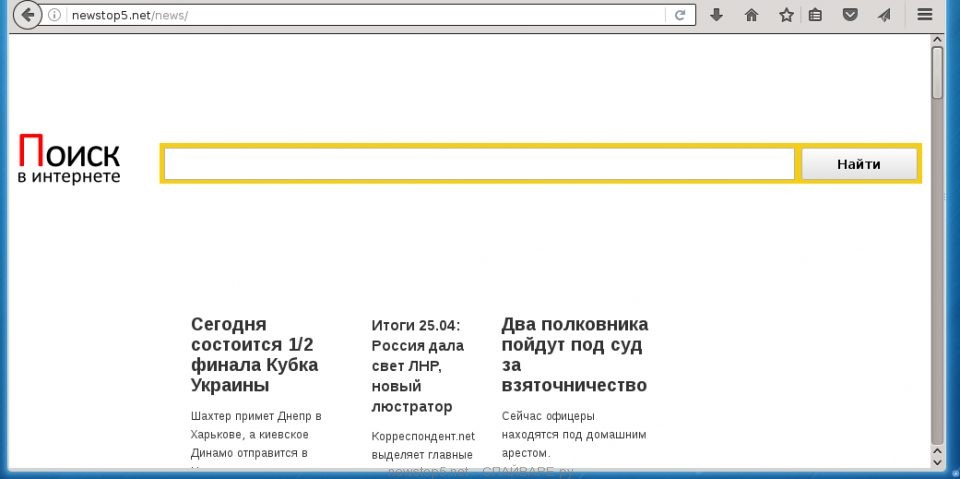Reload the page with the refresh icon

680,15
